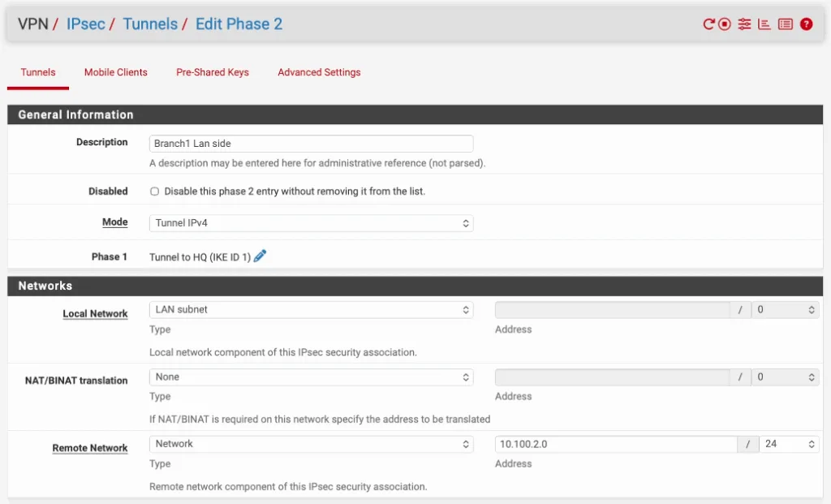Open the NAT/BINAT translation type dropdown

click(x=311, y=377)
